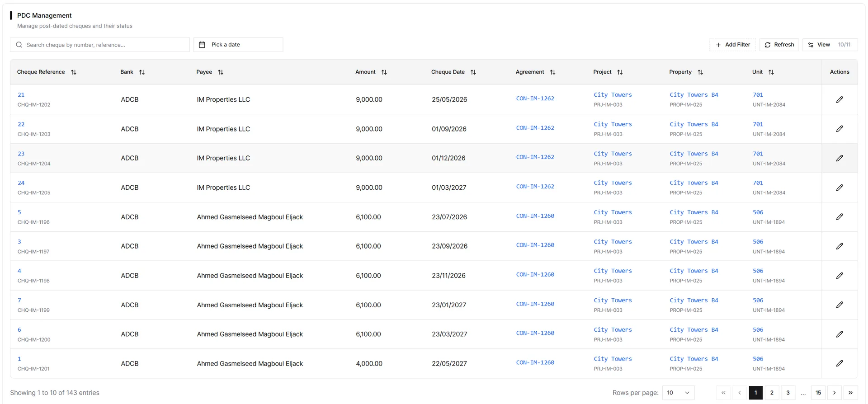Open cheque number 21 link
The height and width of the screenshot is (404, 868).
[21, 95]
